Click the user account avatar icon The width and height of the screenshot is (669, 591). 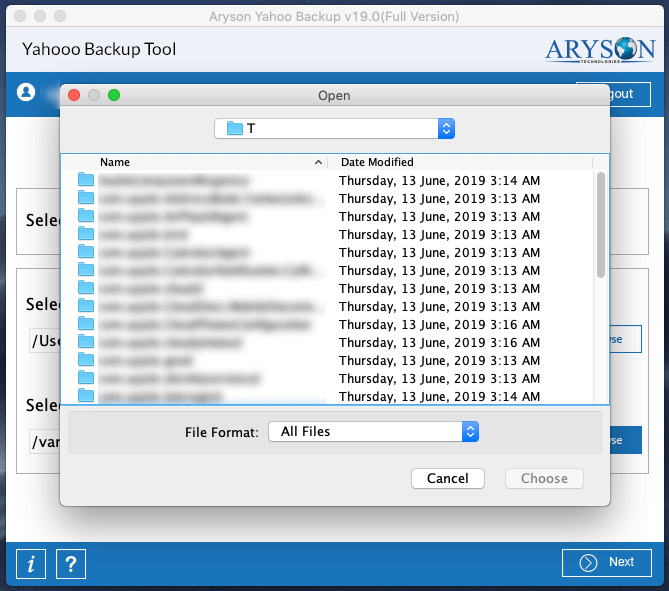(x=26, y=92)
